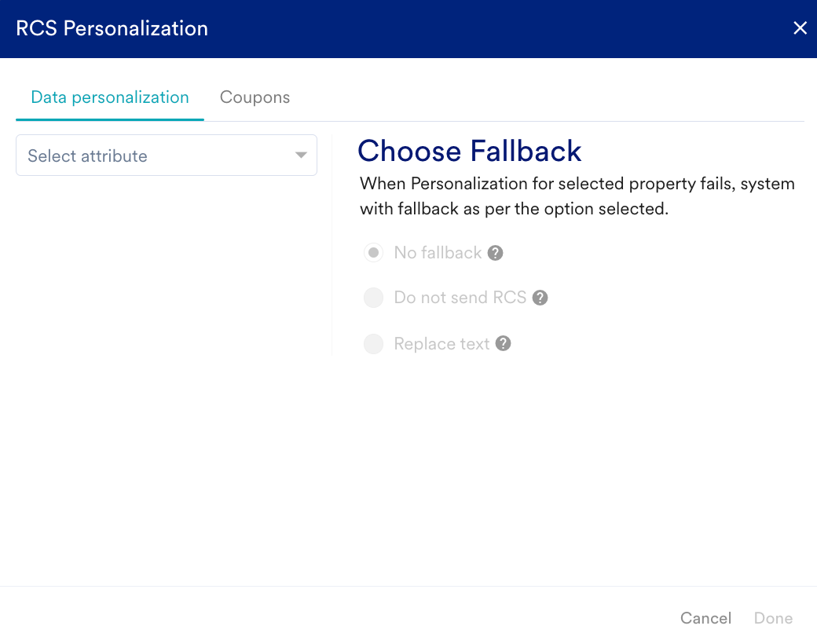
Task: Open the Select attribute combo box
Action: click(167, 156)
